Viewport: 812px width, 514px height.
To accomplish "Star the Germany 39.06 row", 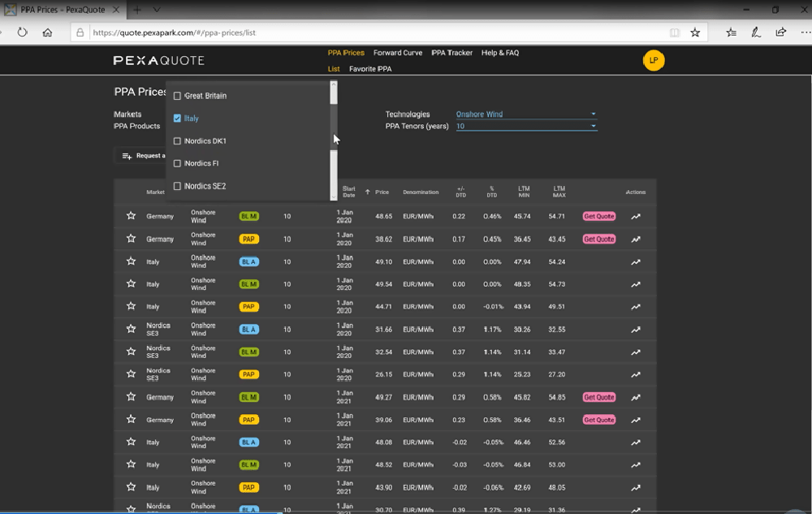I will click(x=131, y=419).
